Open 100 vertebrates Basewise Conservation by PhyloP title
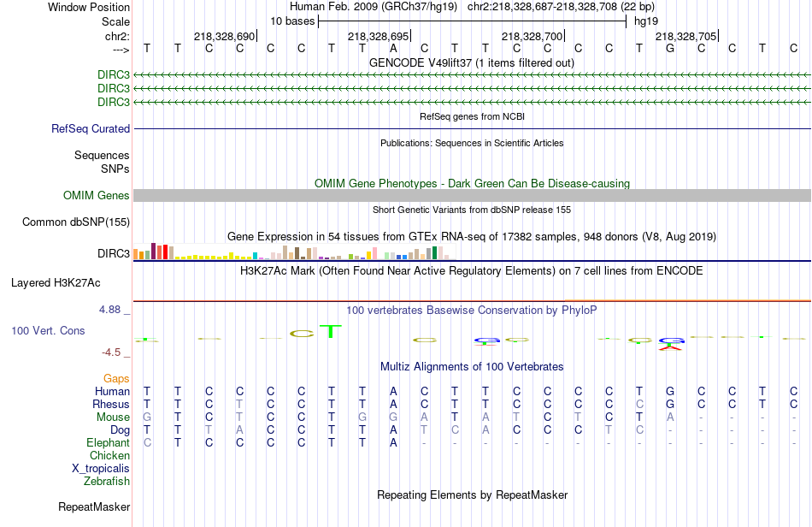Viewport: 812px width, 527px height. click(472, 310)
